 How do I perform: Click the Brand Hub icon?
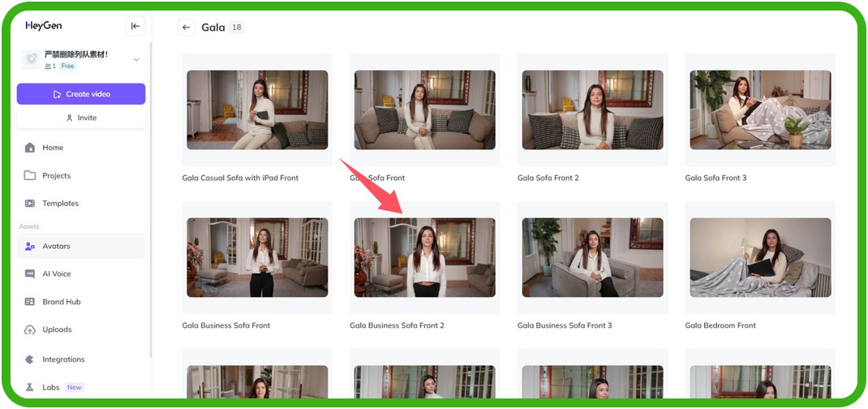[30, 302]
